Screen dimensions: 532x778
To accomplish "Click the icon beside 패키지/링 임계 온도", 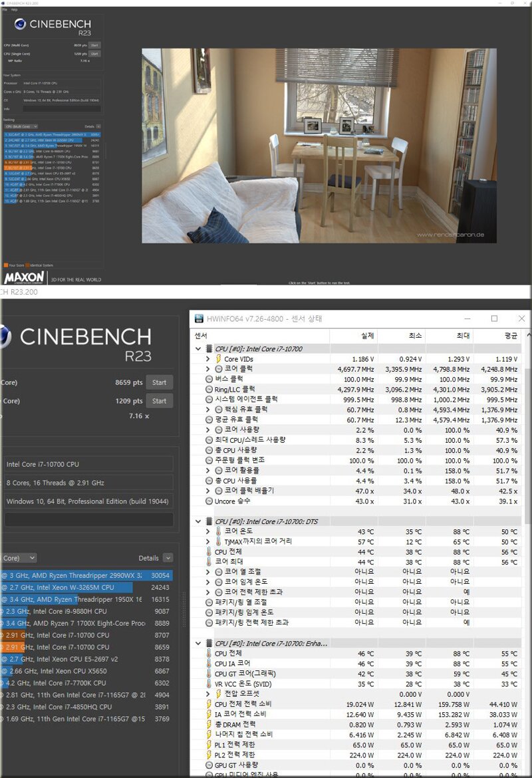I will tap(209, 612).
